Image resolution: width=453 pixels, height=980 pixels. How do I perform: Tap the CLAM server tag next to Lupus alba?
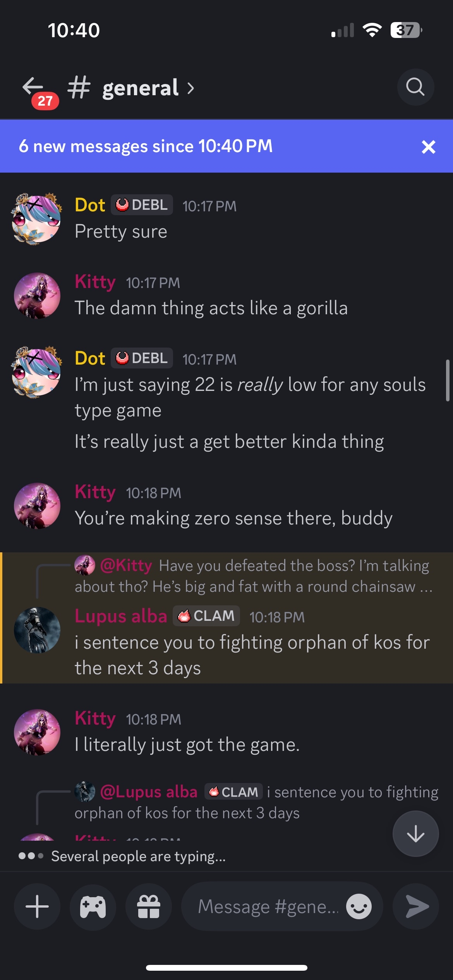[206, 616]
